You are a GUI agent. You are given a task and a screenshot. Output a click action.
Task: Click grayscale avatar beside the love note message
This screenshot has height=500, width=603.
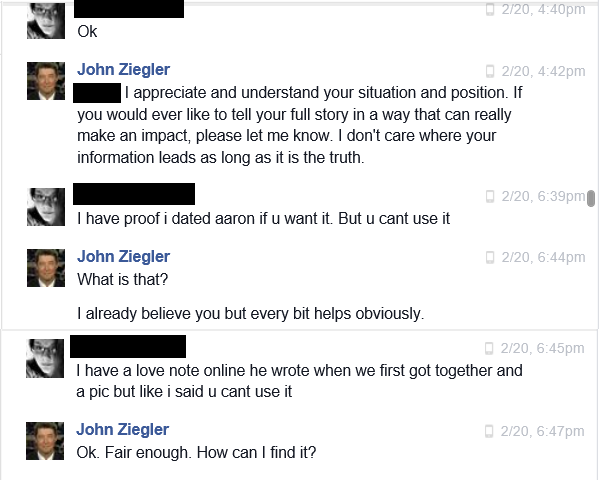tap(45, 358)
